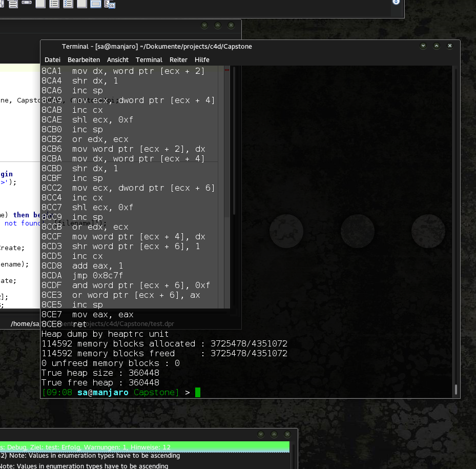The image size is (476, 469).
Task: Open the Reiter menu in Terminal
Action: (x=178, y=60)
